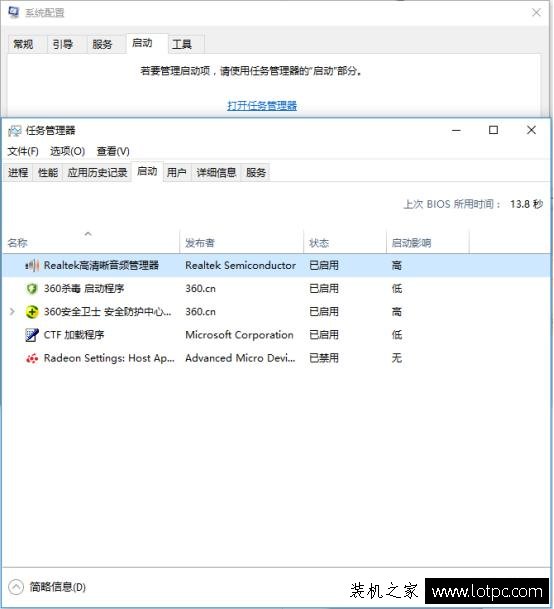Click publisher Microsoft Corporation

point(239,335)
